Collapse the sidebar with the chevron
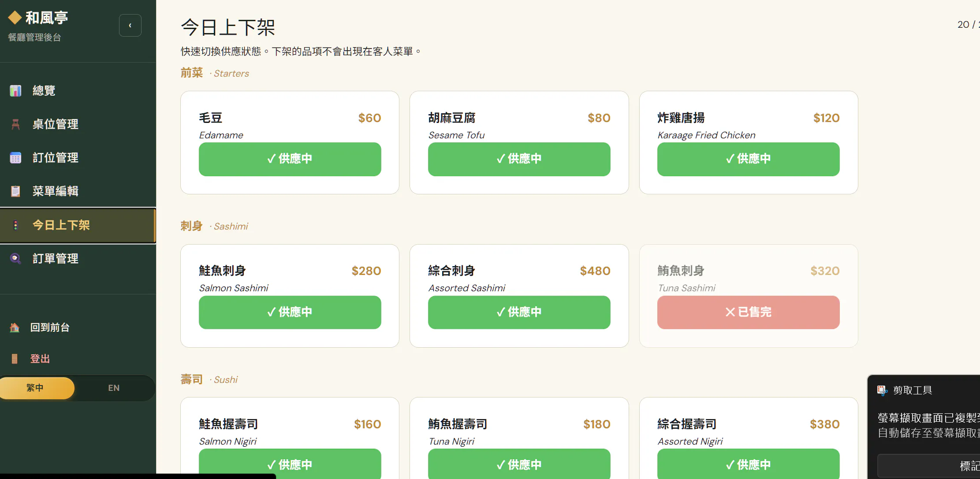 [130, 26]
